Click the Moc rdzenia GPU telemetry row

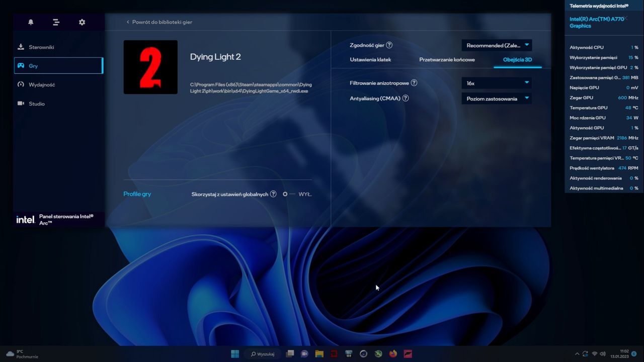[604, 118]
